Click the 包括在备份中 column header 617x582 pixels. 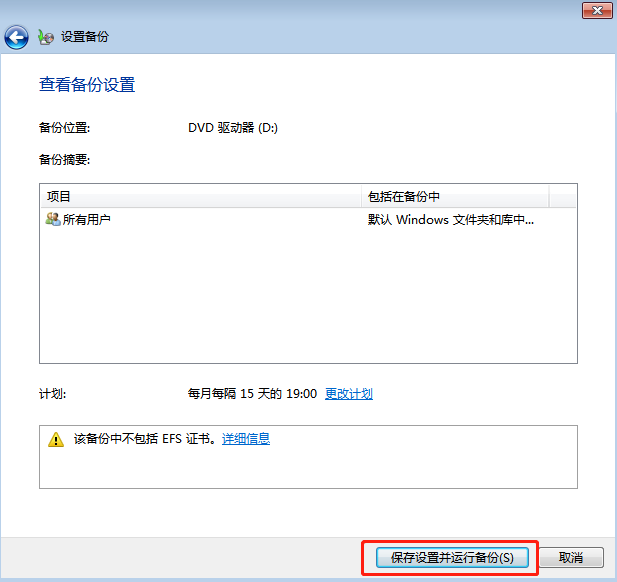(455, 196)
